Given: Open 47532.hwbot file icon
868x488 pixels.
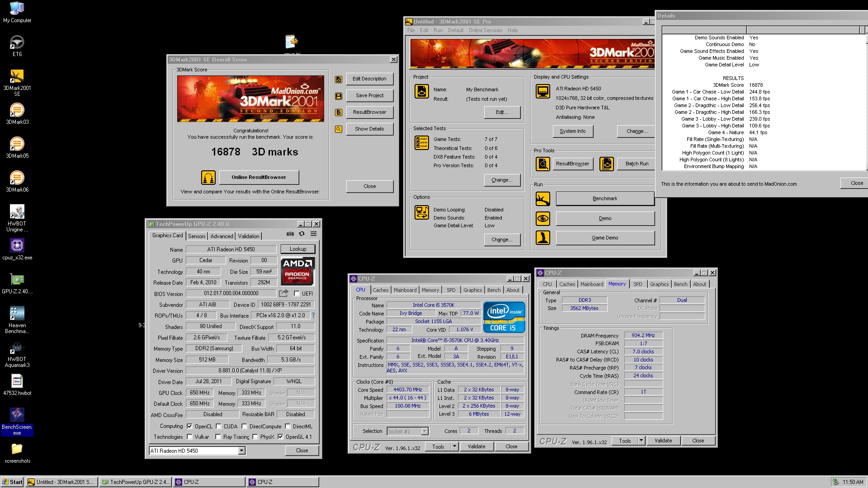Looking at the screenshot, I should (x=17, y=385).
